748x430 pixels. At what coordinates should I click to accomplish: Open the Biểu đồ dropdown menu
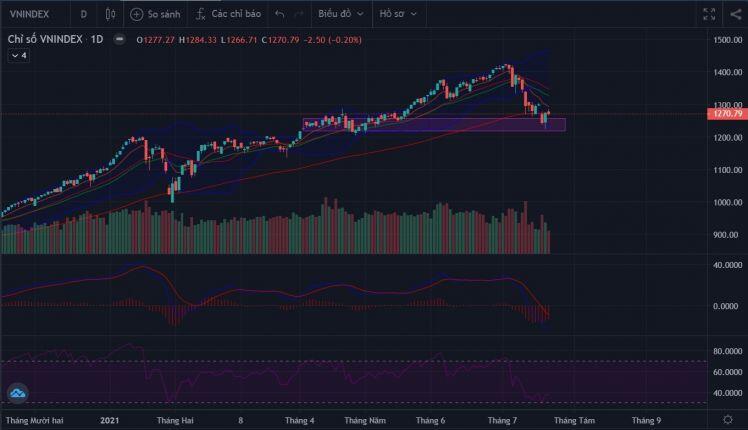pos(341,14)
